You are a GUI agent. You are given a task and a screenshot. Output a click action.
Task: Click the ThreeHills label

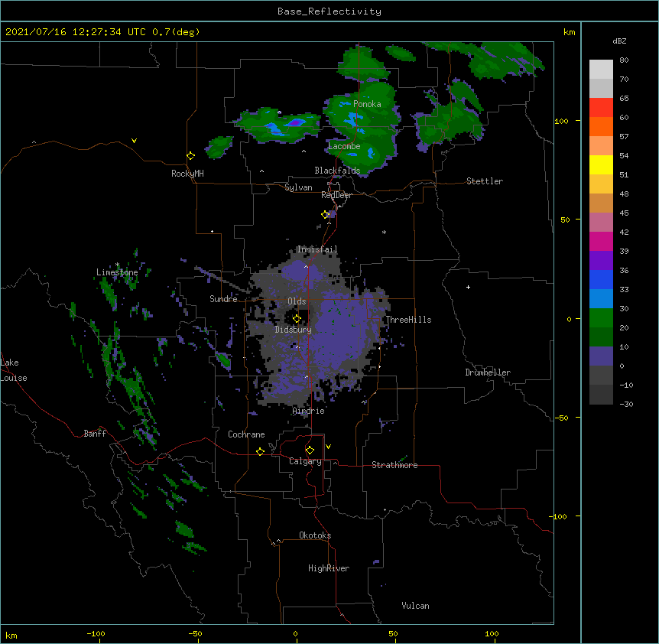click(x=408, y=320)
